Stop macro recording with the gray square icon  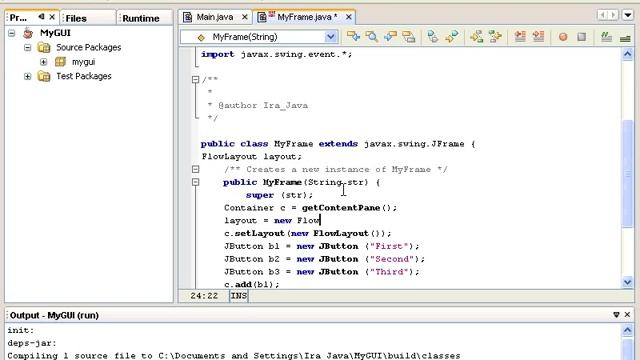(582, 37)
